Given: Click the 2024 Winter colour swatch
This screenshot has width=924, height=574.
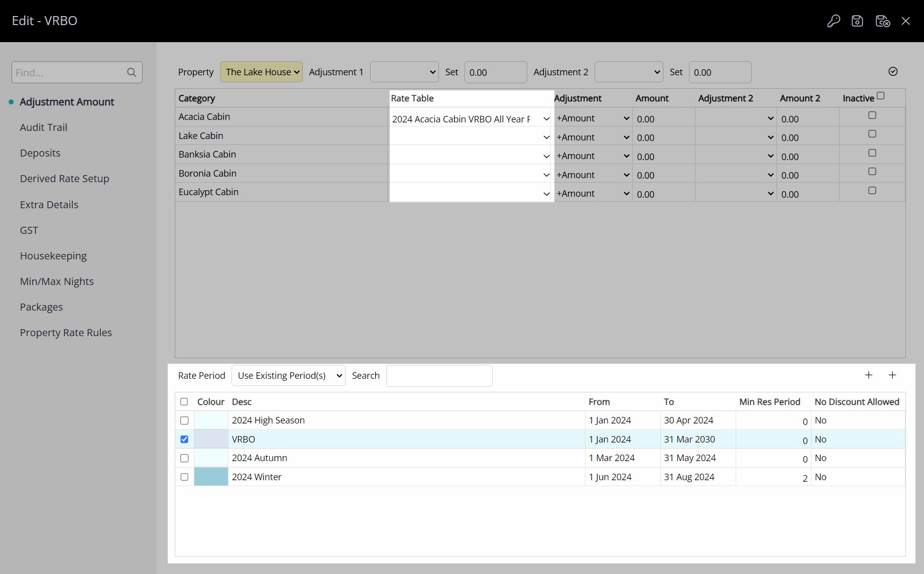Looking at the screenshot, I should coord(211,477).
